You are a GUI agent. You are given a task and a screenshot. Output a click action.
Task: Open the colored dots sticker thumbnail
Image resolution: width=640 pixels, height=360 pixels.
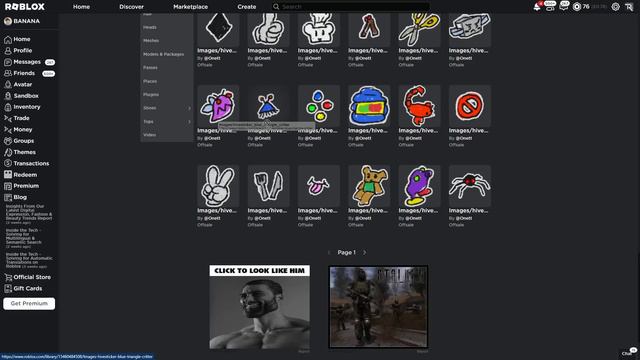pos(318,106)
